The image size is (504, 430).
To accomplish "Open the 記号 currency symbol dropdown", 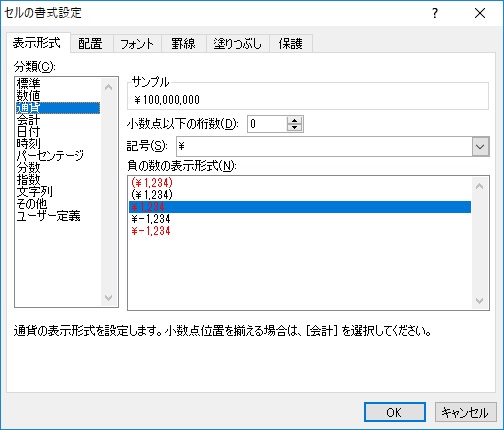I will [480, 146].
